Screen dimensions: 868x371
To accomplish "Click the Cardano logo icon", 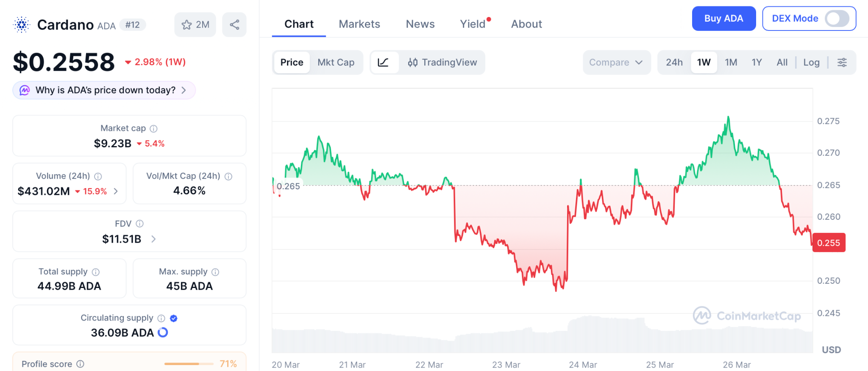I will coord(21,24).
